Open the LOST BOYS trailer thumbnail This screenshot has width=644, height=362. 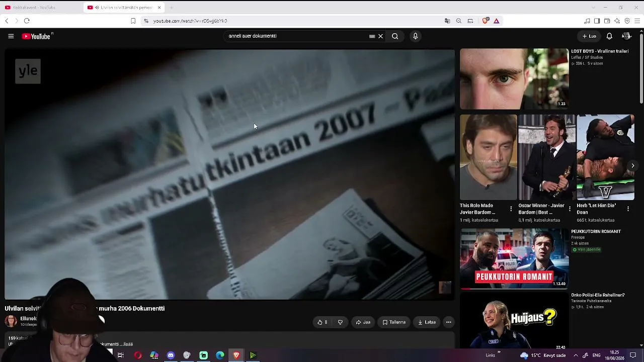tap(514, 79)
